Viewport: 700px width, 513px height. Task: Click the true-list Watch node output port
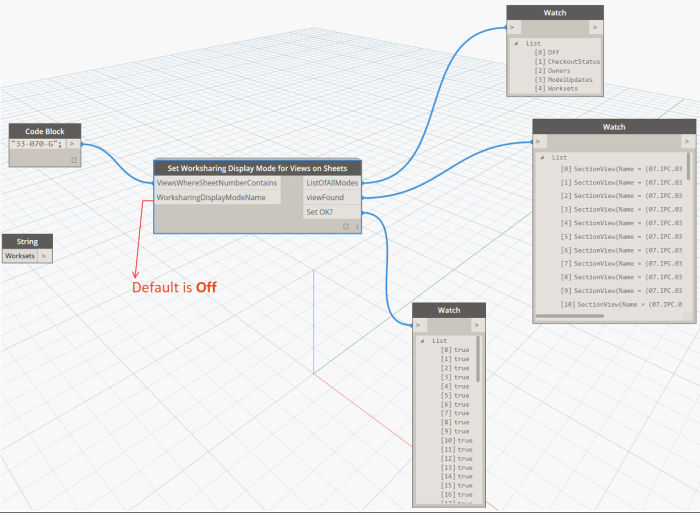[479, 325]
